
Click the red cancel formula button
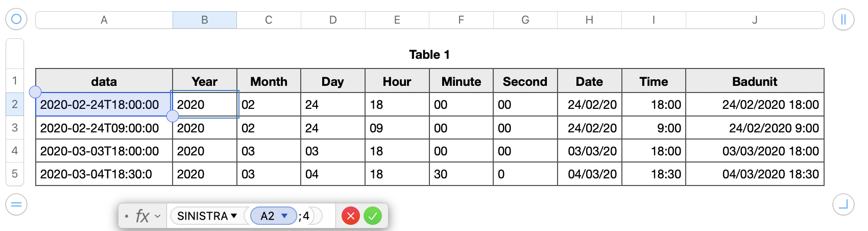coord(351,216)
